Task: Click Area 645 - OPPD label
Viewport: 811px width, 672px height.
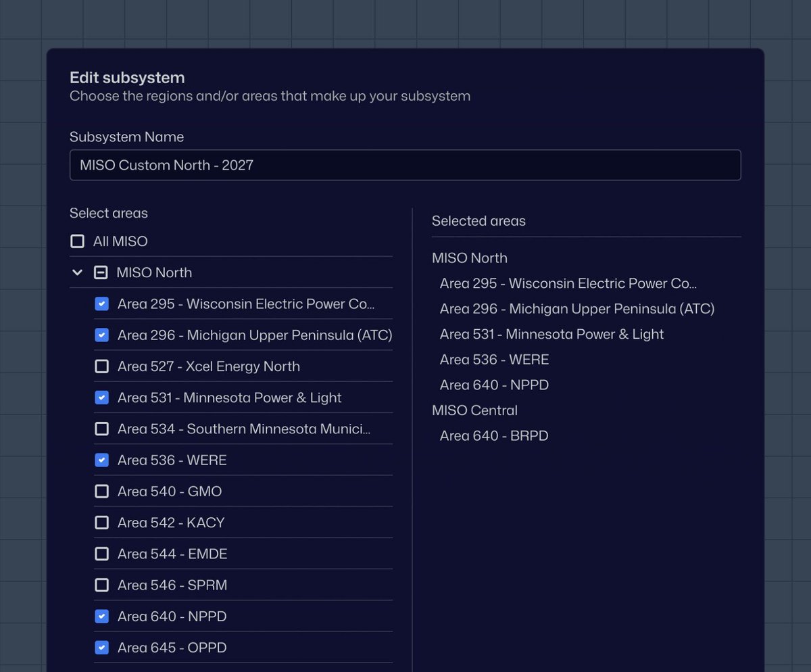Action: point(172,648)
